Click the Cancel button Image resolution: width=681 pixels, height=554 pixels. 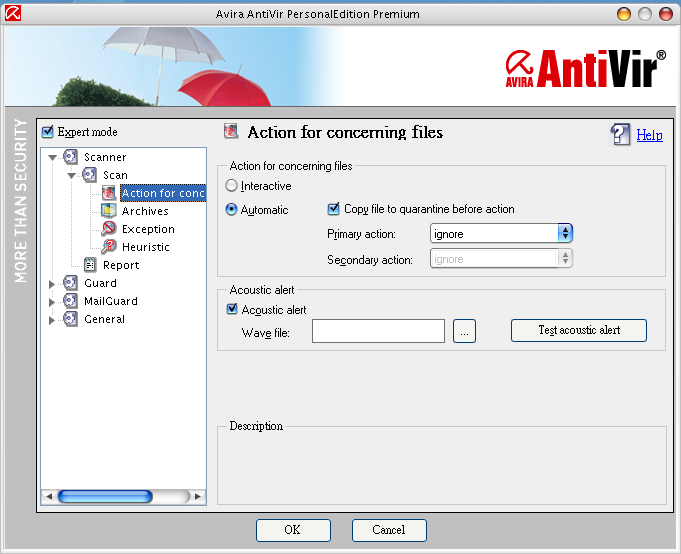tap(389, 530)
